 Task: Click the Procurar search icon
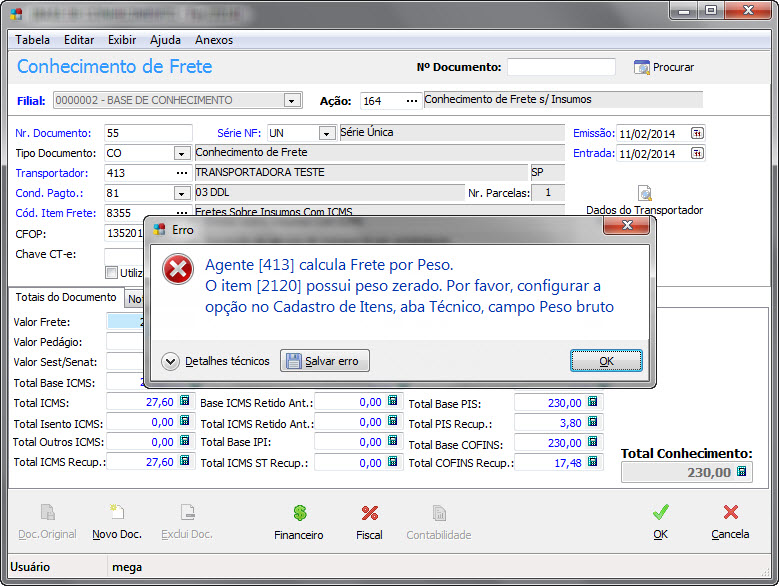(642, 67)
